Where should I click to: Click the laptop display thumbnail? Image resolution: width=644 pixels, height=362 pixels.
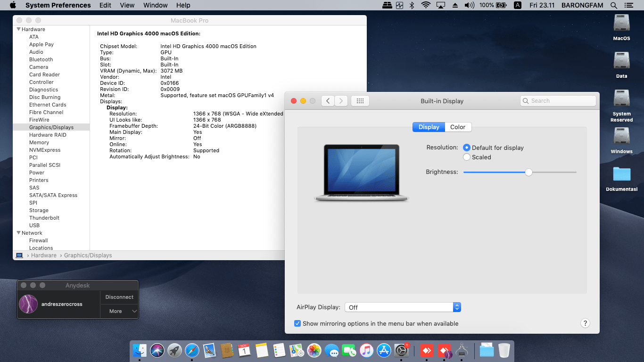pyautogui.click(x=362, y=173)
